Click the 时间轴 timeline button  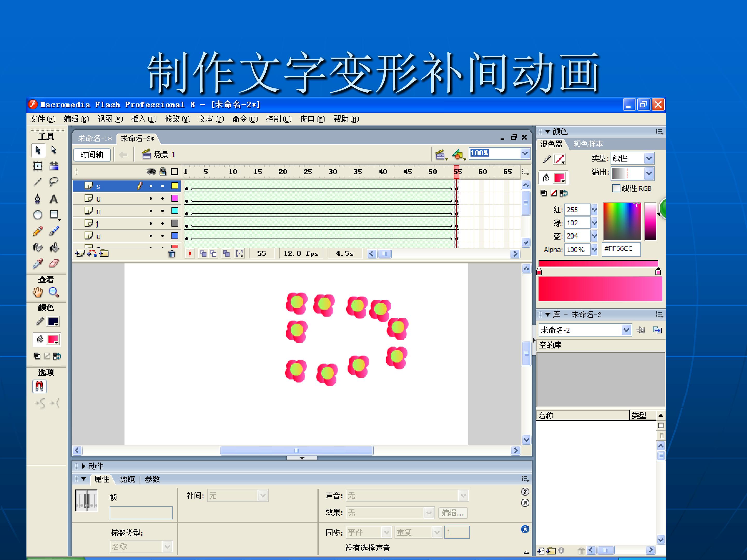tap(92, 155)
